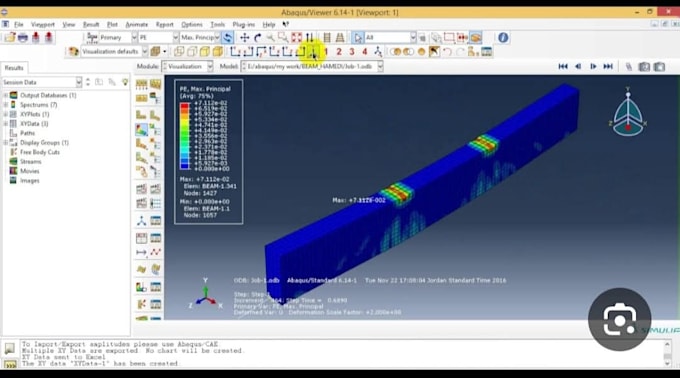The image size is (680, 378).
Task: Switch to the Results tab
Action: [14, 68]
